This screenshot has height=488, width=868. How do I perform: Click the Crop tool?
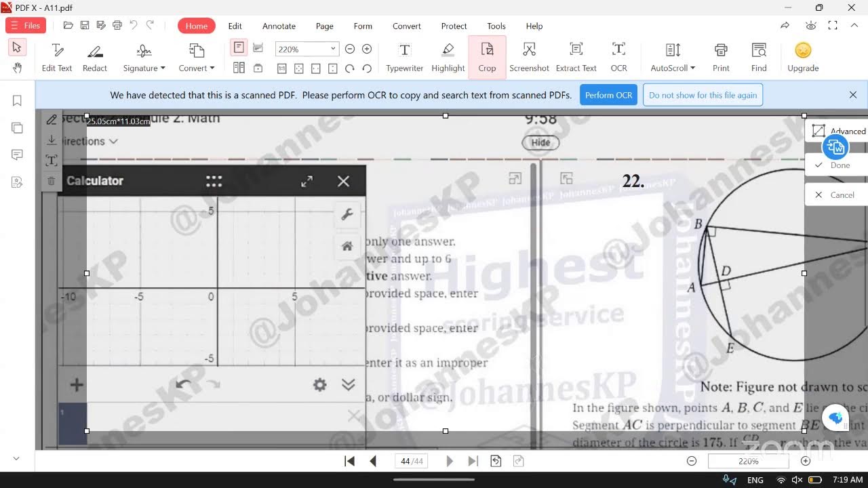487,58
